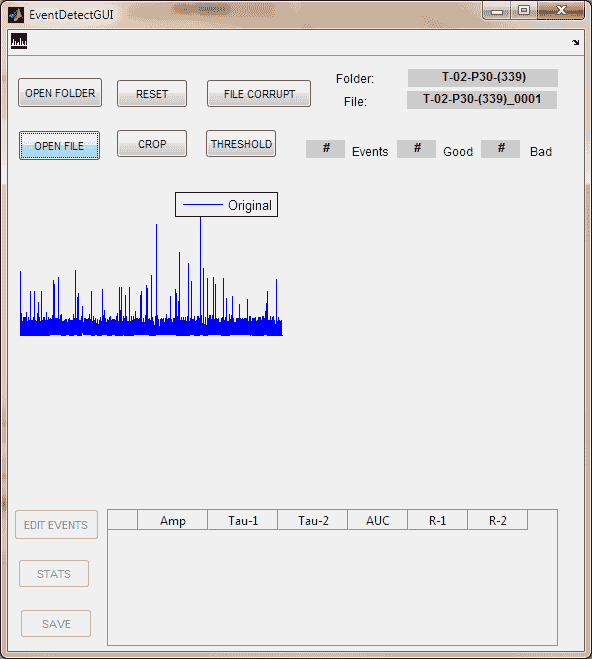This screenshot has width=592, height=659.
Task: Click the OPEN FILE button
Action: (59, 146)
